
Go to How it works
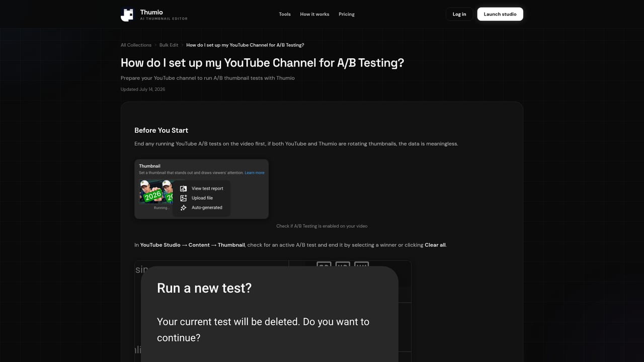pyautogui.click(x=314, y=14)
